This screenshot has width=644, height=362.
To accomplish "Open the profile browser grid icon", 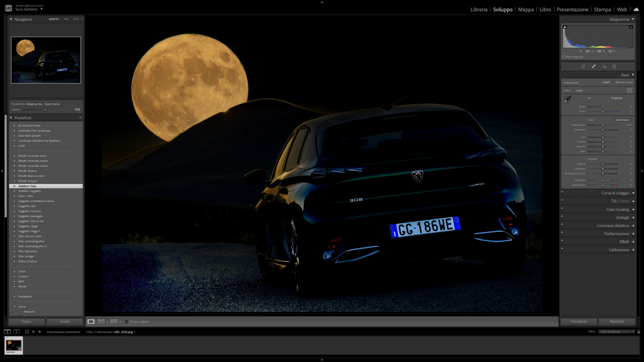I will click(x=630, y=90).
